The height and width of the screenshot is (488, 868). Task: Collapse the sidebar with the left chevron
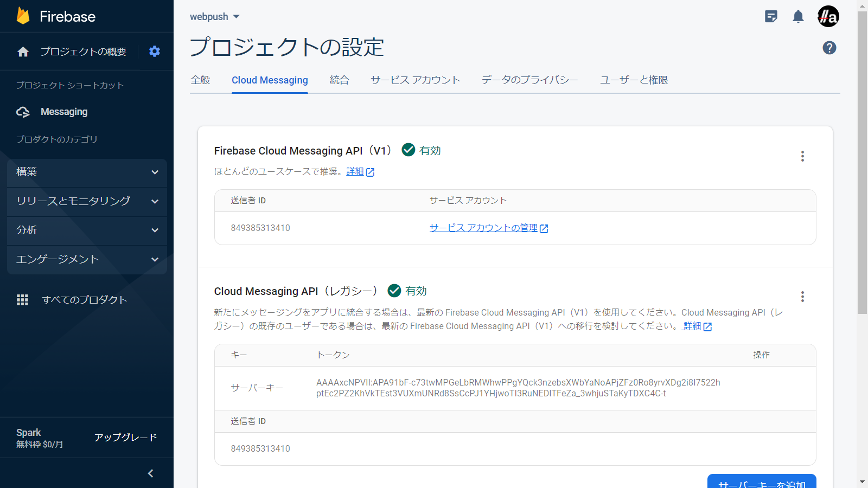point(151,473)
